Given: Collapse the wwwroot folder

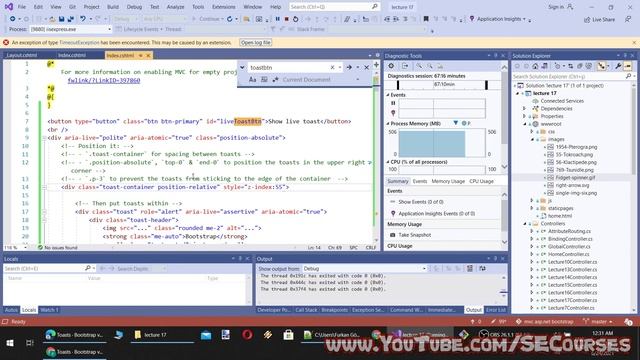Looking at the screenshot, I should tap(525, 124).
